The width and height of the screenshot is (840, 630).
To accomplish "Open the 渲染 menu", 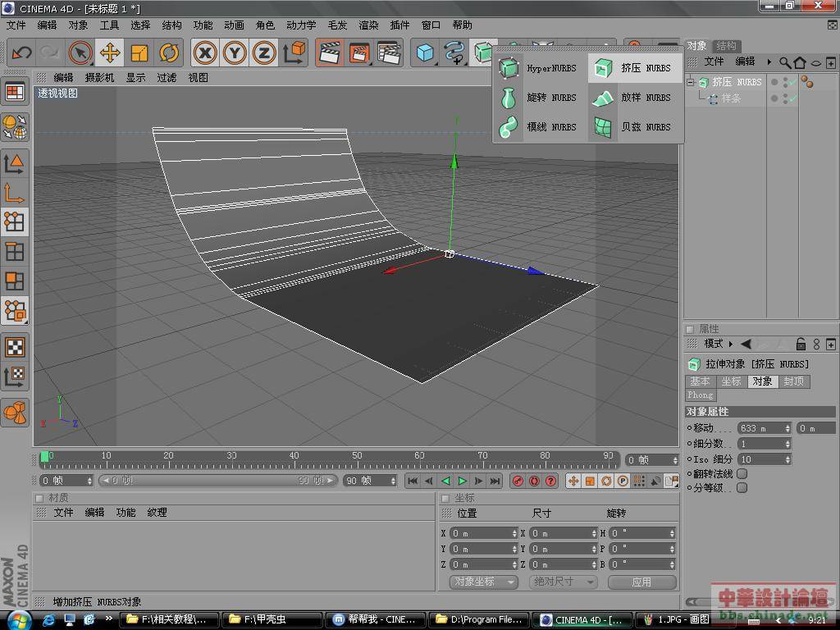I will [368, 25].
